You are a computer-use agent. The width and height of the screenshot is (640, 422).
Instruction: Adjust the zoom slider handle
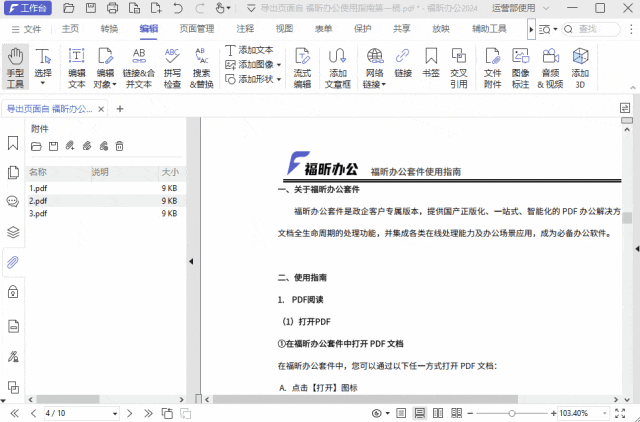[x=511, y=414]
